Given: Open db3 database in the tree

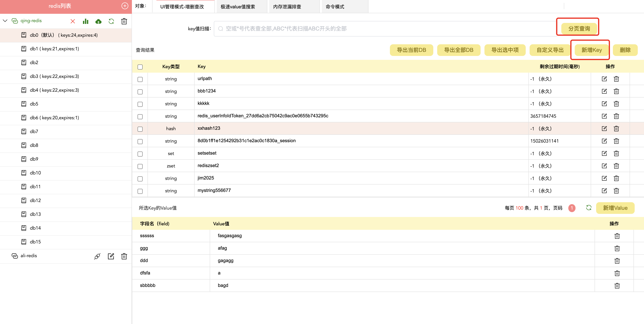Looking at the screenshot, I should pyautogui.click(x=54, y=76).
